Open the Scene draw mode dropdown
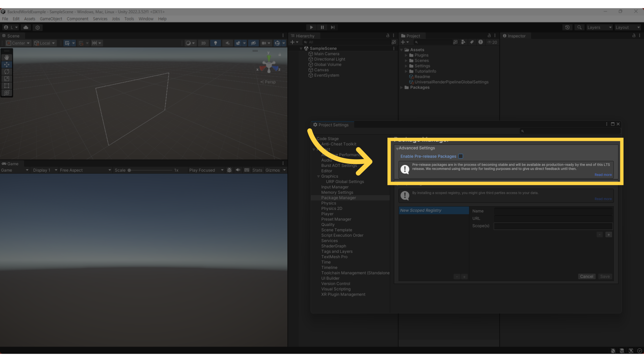The width and height of the screenshot is (644, 362). (x=190, y=43)
